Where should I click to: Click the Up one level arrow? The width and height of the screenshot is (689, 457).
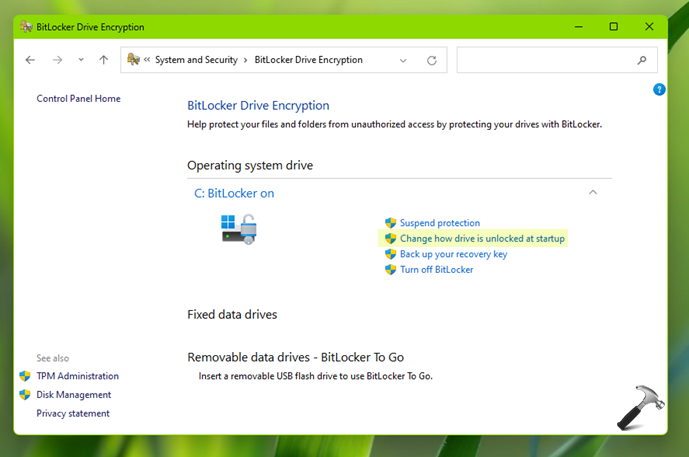click(103, 60)
